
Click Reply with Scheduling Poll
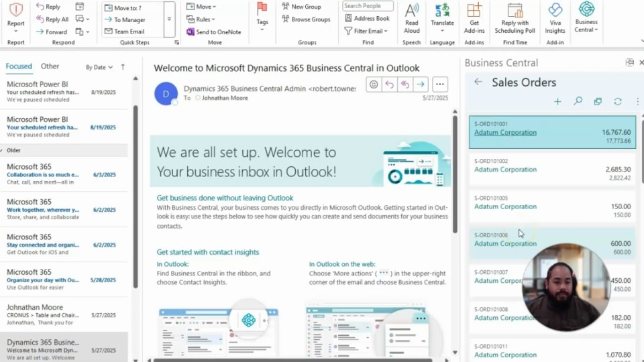(x=515, y=19)
